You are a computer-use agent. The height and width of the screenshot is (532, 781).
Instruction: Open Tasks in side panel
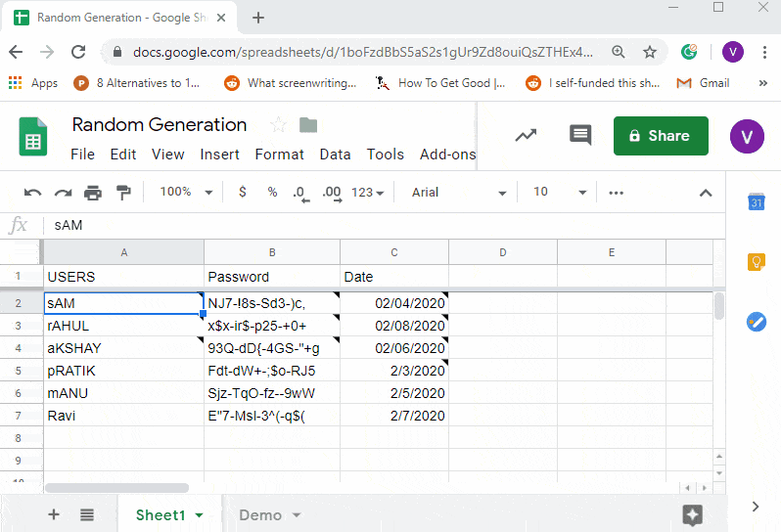[756, 322]
